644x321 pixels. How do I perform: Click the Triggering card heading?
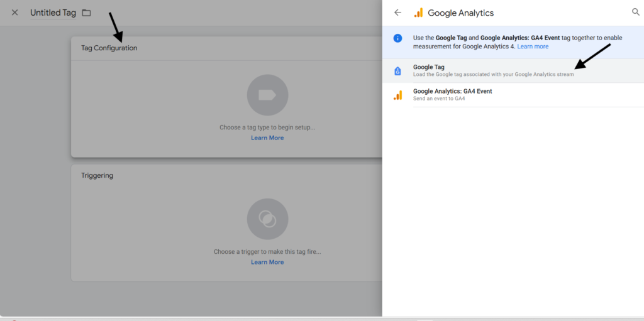pyautogui.click(x=97, y=176)
